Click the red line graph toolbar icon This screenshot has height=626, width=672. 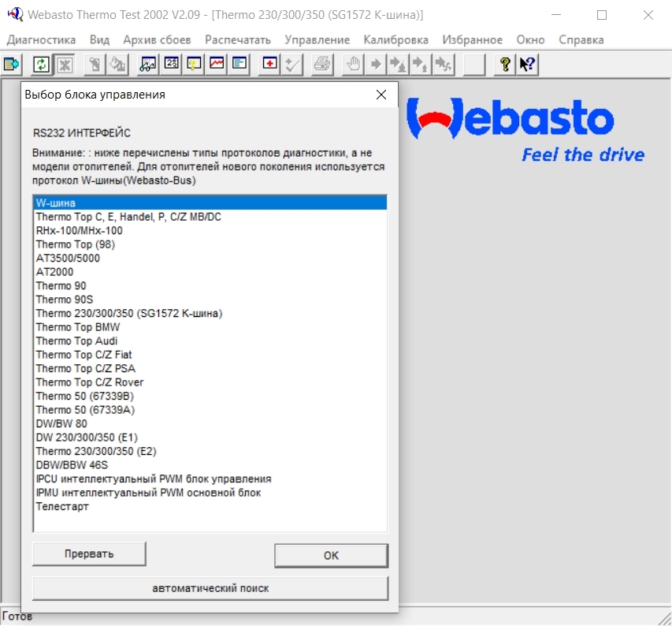tap(217, 65)
